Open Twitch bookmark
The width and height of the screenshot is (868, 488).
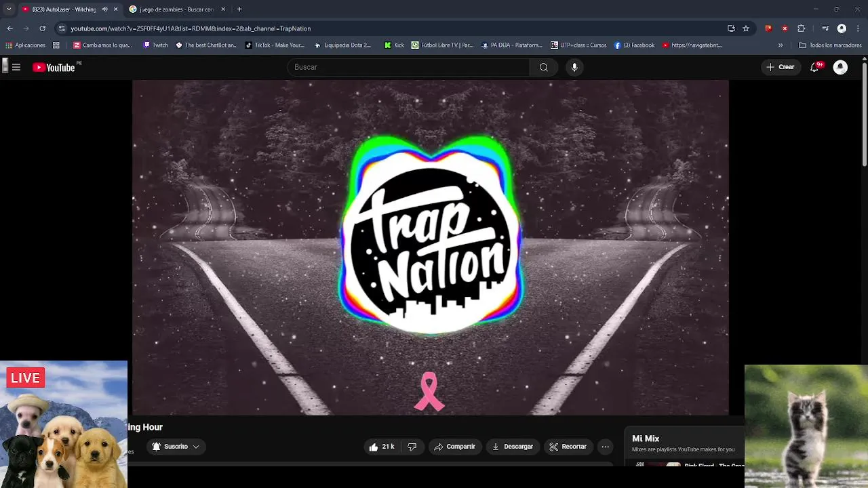point(155,45)
